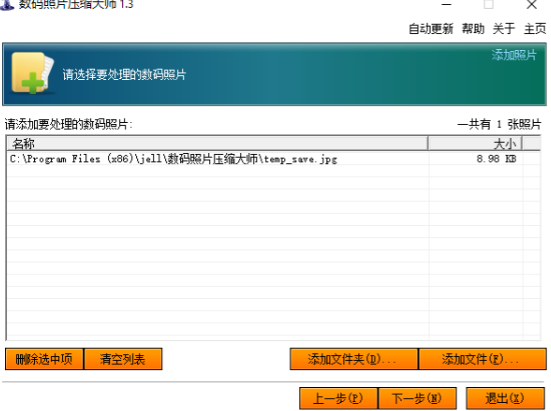This screenshot has height=411, width=551.
Task: Click the app icon in title bar
Action: click(7, 5)
